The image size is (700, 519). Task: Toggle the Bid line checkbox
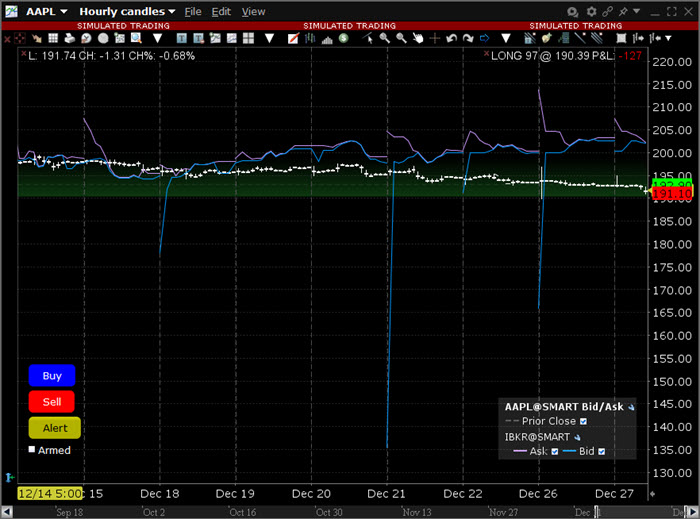click(601, 451)
